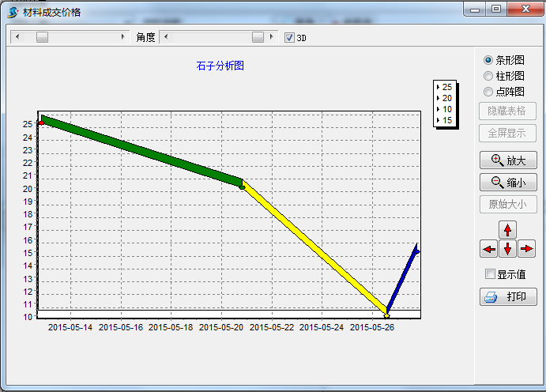Screen dimensions: 546x392
Task: Click the 全屏显示 button
Action: point(508,134)
